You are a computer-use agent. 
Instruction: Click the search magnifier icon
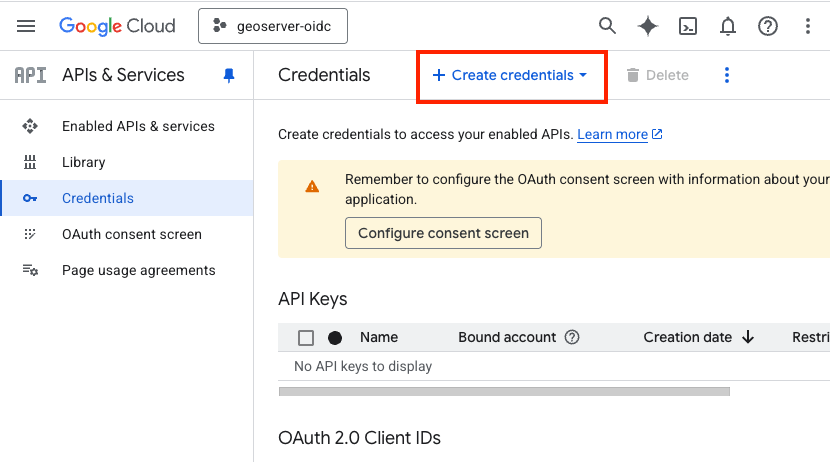(x=607, y=26)
